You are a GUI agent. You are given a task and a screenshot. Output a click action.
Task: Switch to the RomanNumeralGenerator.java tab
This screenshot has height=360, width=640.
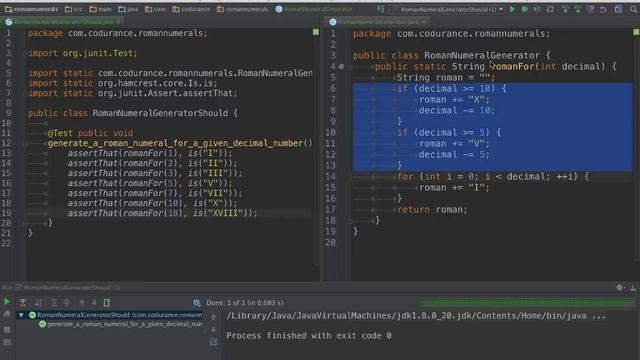(378, 22)
